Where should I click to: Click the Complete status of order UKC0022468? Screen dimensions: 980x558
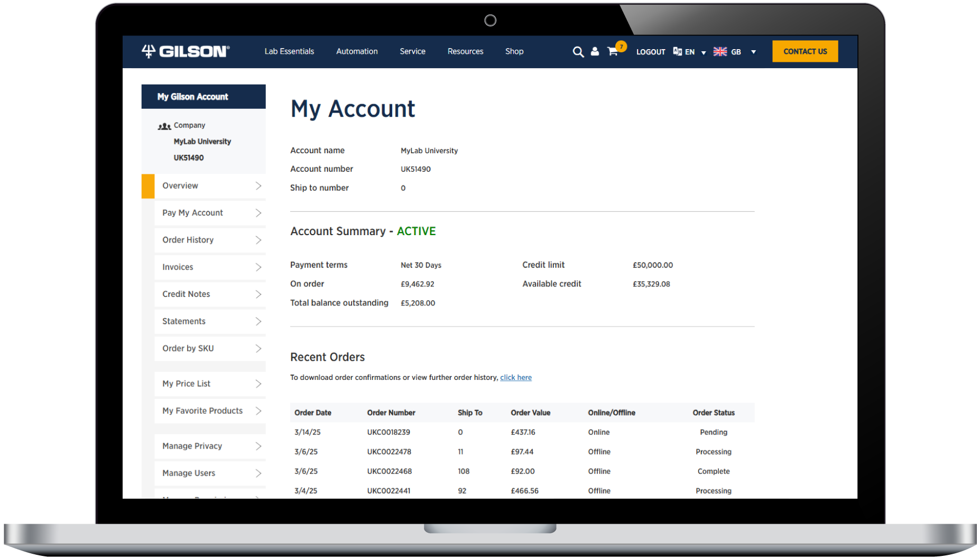point(714,471)
